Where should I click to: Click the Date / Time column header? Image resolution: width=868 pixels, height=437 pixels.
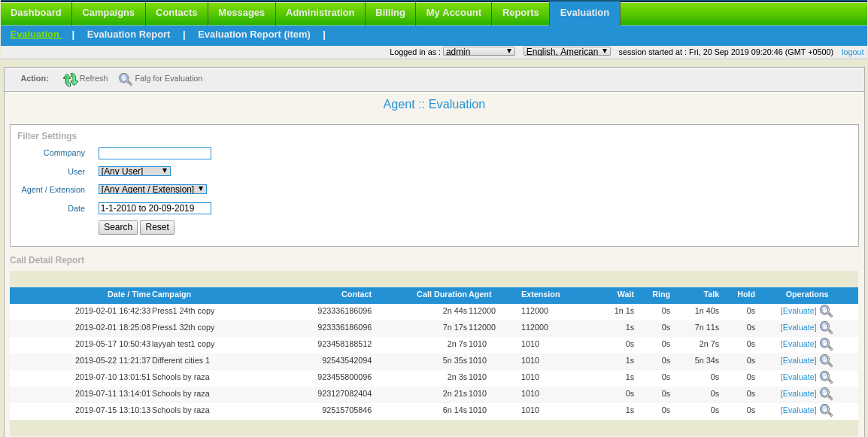click(x=129, y=295)
